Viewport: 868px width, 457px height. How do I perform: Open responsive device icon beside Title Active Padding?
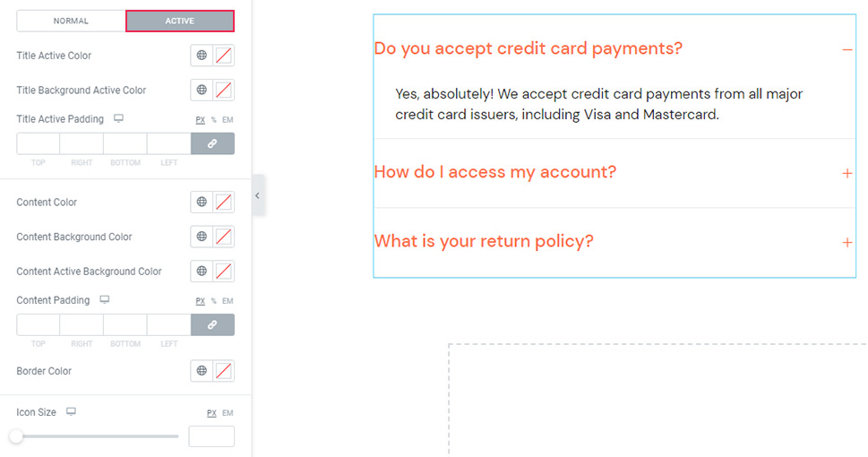118,118
